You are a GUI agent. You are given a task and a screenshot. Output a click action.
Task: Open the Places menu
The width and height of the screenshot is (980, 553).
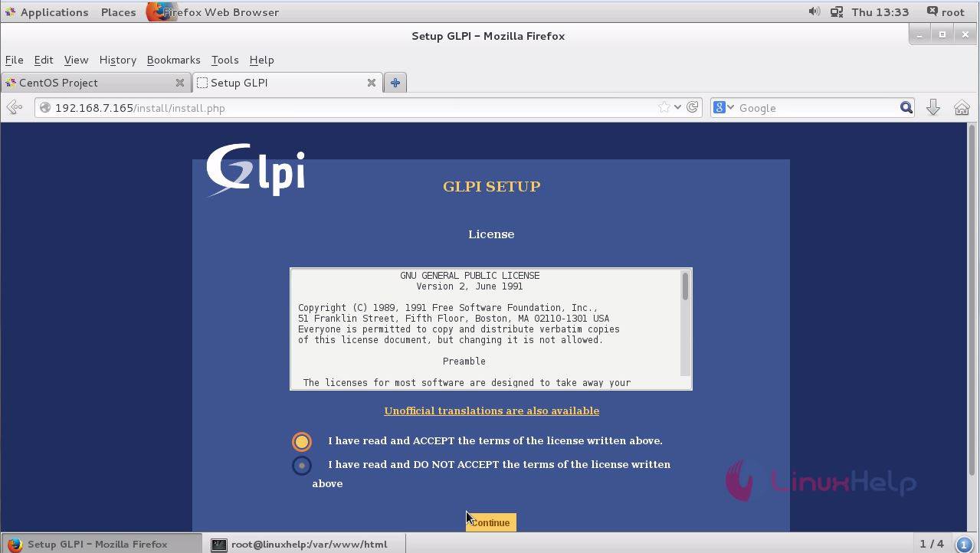click(119, 12)
